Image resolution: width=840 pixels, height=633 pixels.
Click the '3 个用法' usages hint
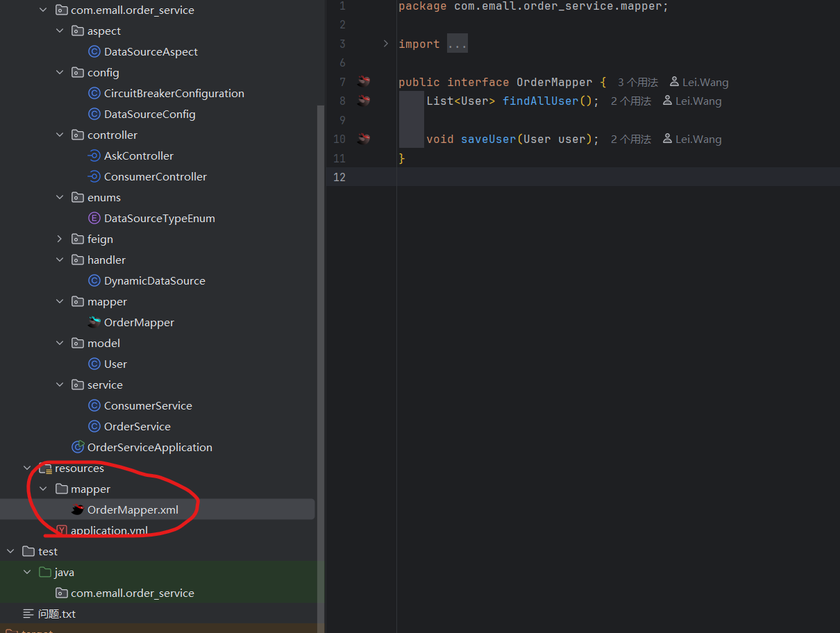pyautogui.click(x=638, y=82)
